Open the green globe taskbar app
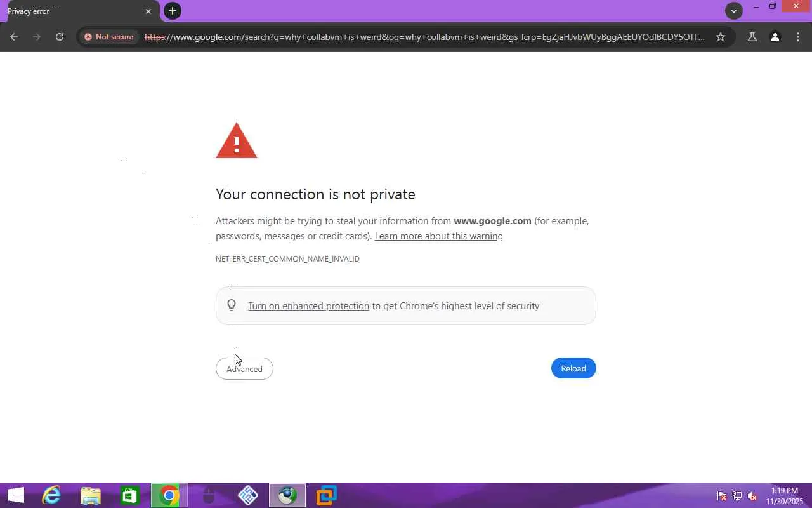Viewport: 812px width, 508px height. [287, 495]
